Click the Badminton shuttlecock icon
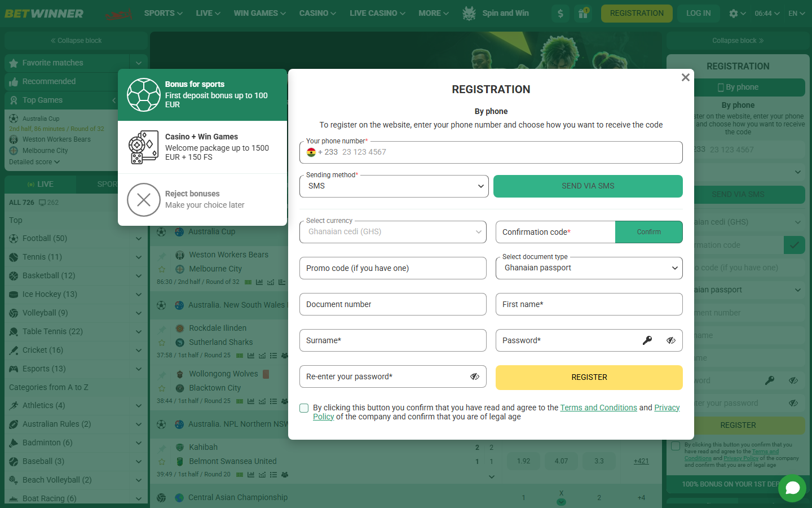The height and width of the screenshot is (508, 812). click(14, 443)
